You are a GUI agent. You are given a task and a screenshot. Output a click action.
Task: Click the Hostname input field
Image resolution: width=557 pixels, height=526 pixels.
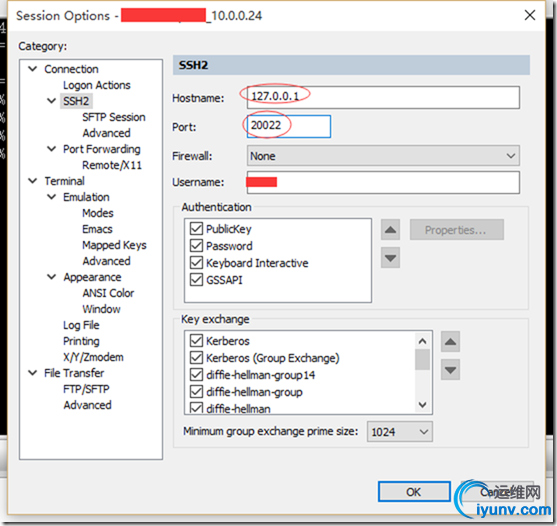(x=383, y=97)
